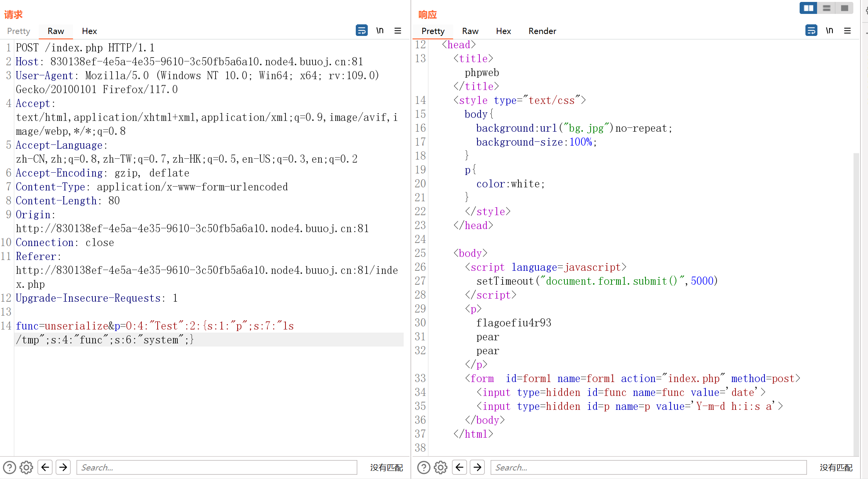
Task: Click the /tmp";s:4:"func" payload continuation line
Action: (105, 340)
